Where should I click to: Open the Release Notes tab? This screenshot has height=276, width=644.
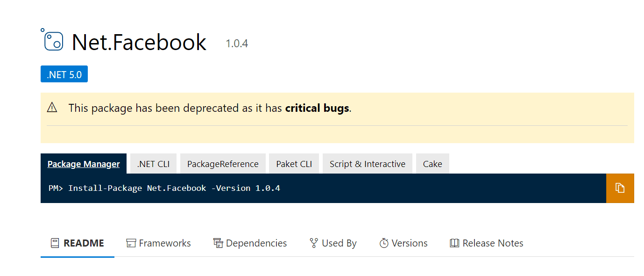(487, 243)
